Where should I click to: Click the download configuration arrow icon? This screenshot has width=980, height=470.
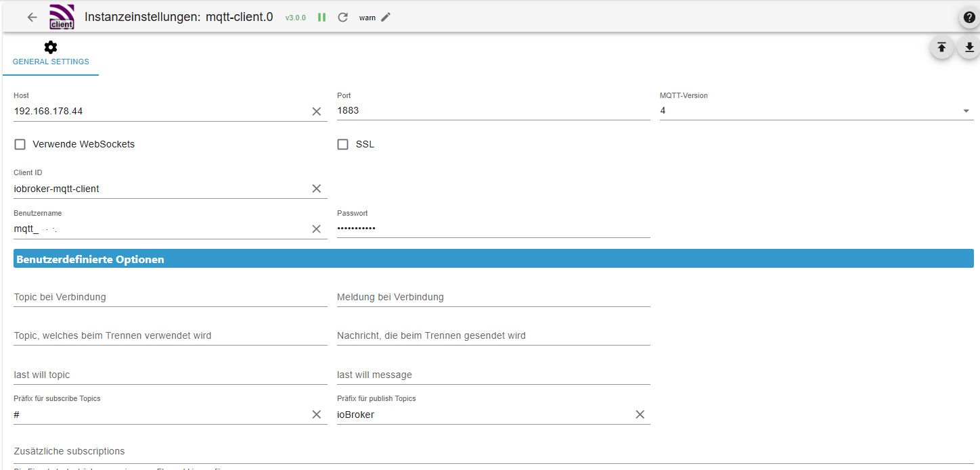(x=969, y=47)
